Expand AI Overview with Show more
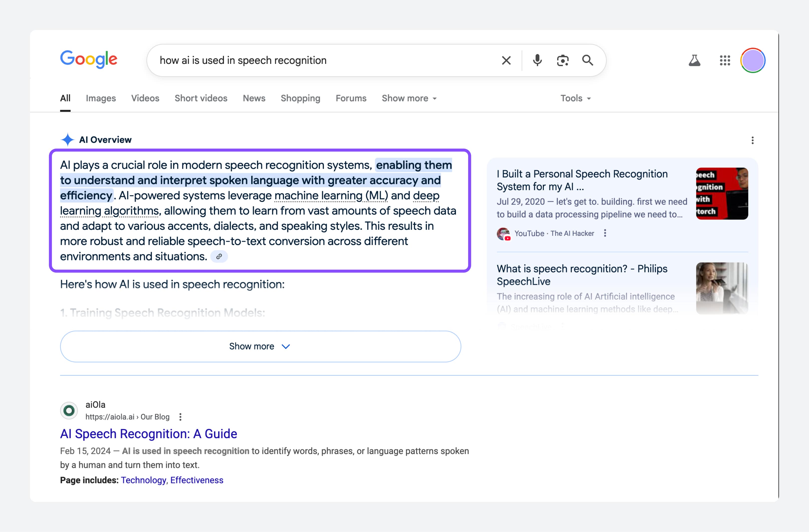This screenshot has width=809, height=532. pyautogui.click(x=260, y=346)
